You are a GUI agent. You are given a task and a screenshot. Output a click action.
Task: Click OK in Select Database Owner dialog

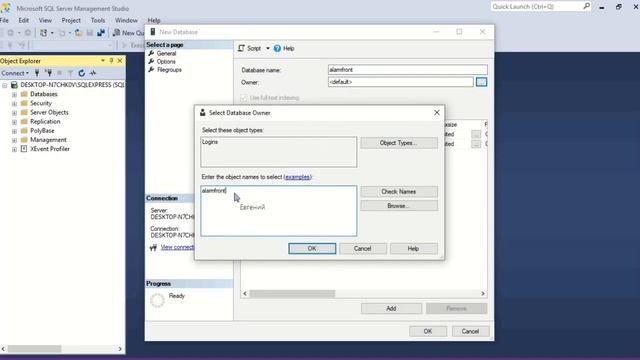(312, 248)
